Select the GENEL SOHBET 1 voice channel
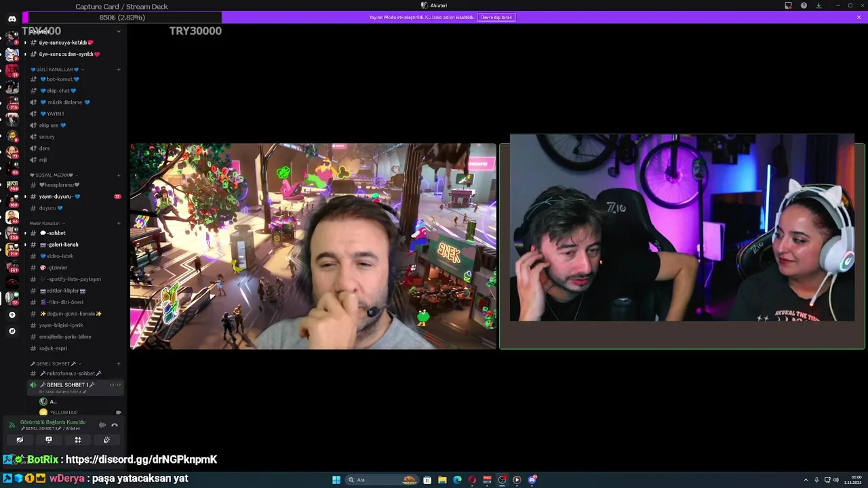The image size is (868, 488). click(75, 386)
